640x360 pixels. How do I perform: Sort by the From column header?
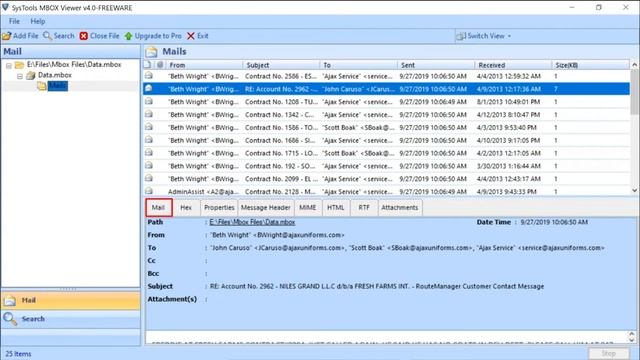pyautogui.click(x=205, y=65)
